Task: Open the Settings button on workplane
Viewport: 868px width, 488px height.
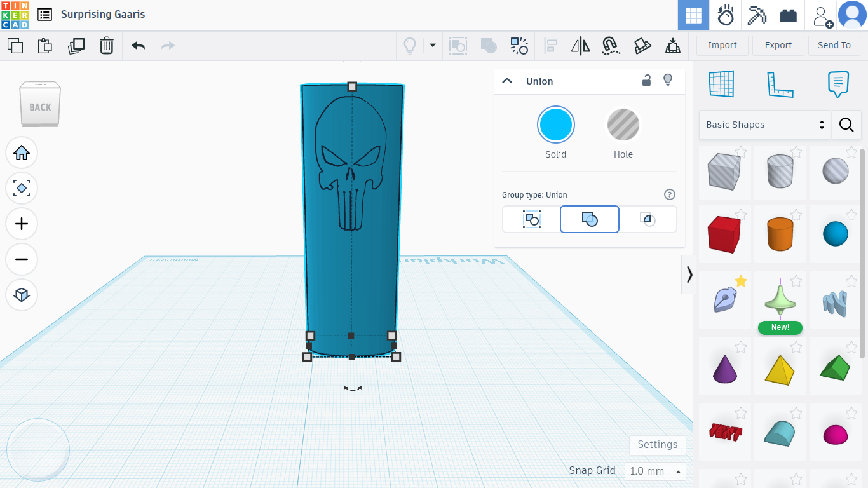Action: tap(658, 445)
